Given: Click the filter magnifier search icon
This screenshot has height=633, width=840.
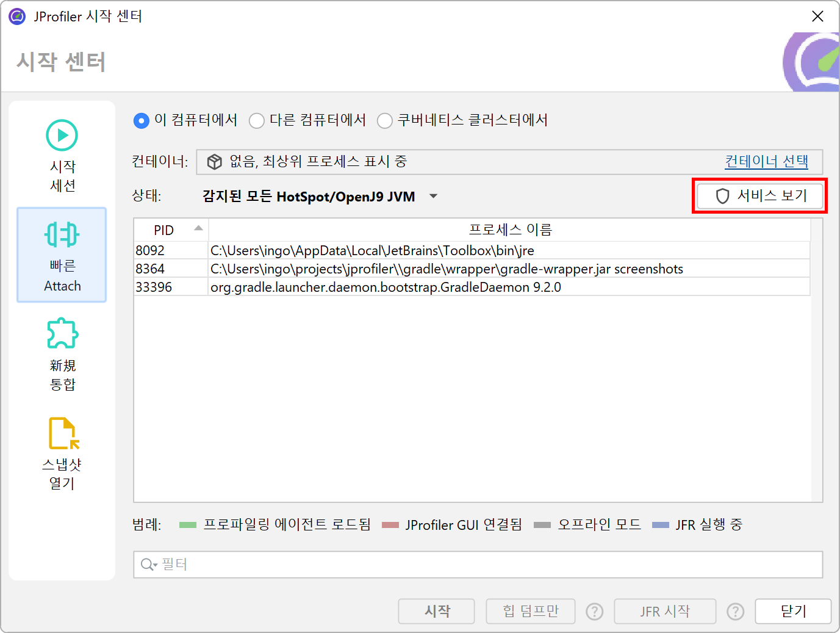Looking at the screenshot, I should 148,565.
